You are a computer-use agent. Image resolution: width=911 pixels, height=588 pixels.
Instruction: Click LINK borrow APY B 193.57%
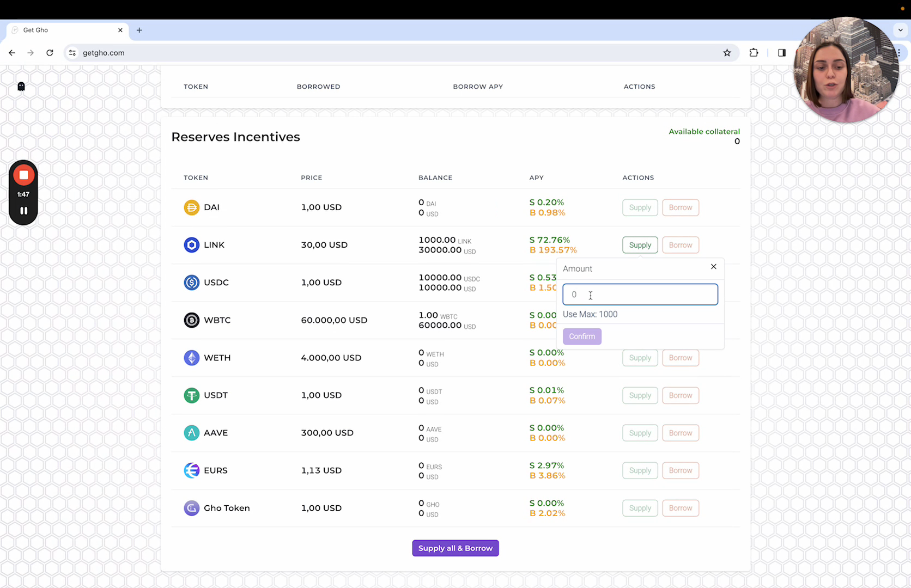(x=553, y=250)
